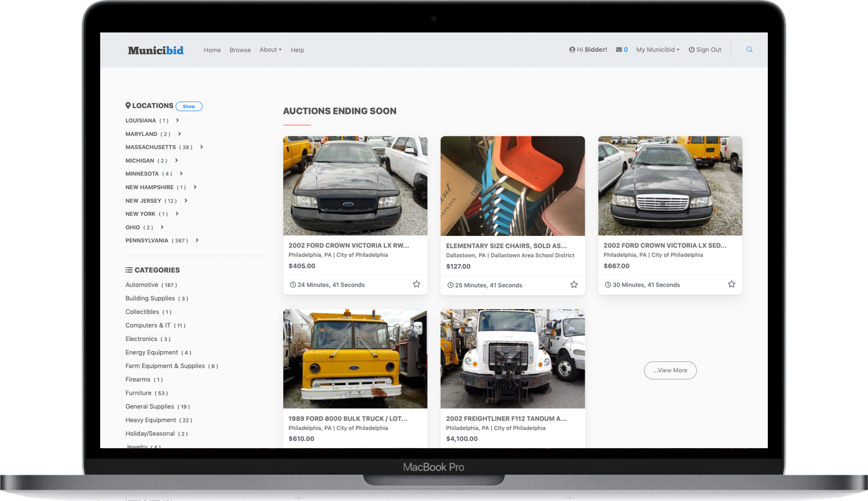This screenshot has height=501, width=868.
Task: Click the unread messages count 0
Action: [626, 50]
